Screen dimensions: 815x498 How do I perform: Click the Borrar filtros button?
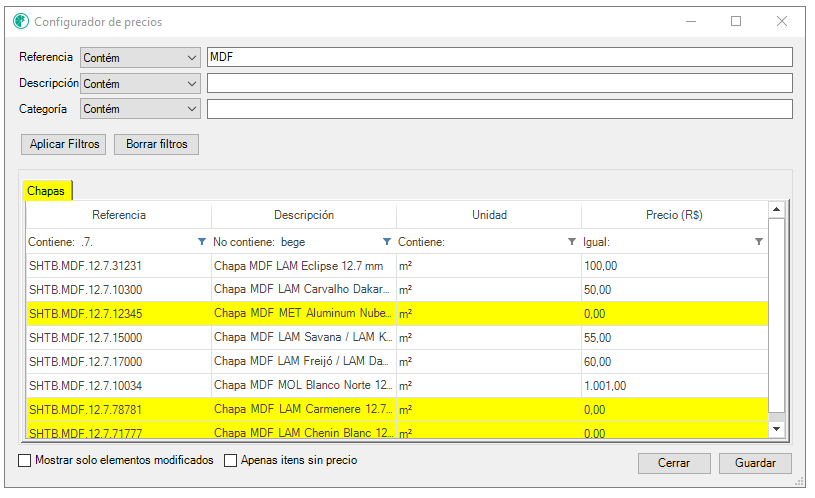pos(156,145)
